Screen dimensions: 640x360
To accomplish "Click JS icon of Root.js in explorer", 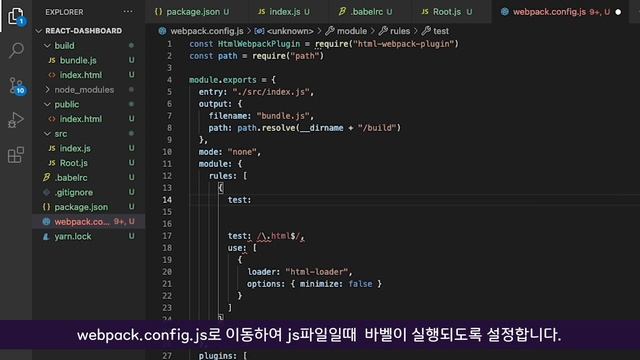I will (x=52, y=163).
